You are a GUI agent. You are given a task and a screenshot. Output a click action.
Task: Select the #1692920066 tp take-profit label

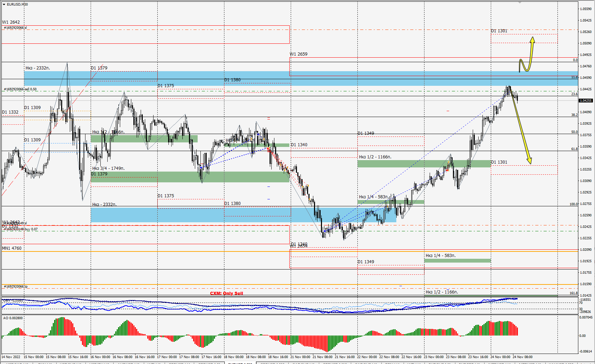[15, 287]
